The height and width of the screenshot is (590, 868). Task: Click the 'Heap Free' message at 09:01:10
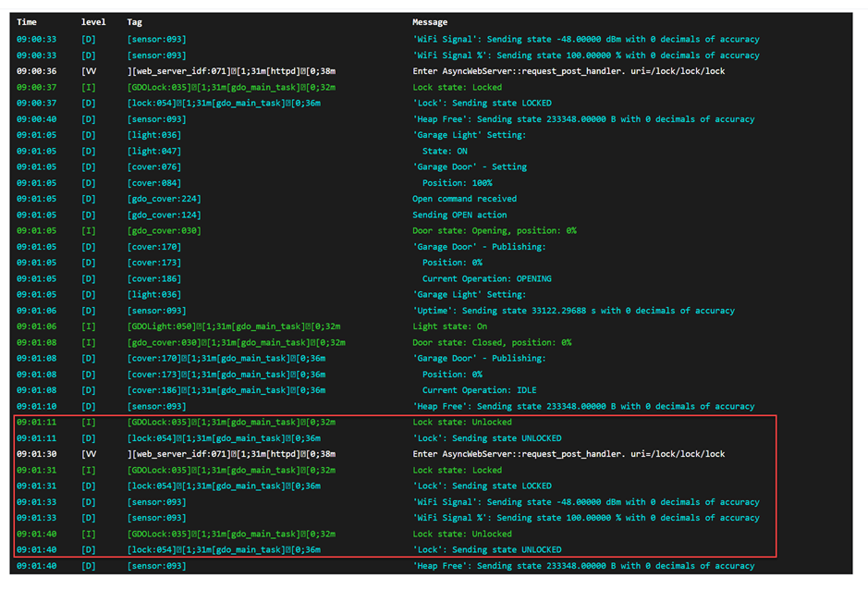pos(583,406)
